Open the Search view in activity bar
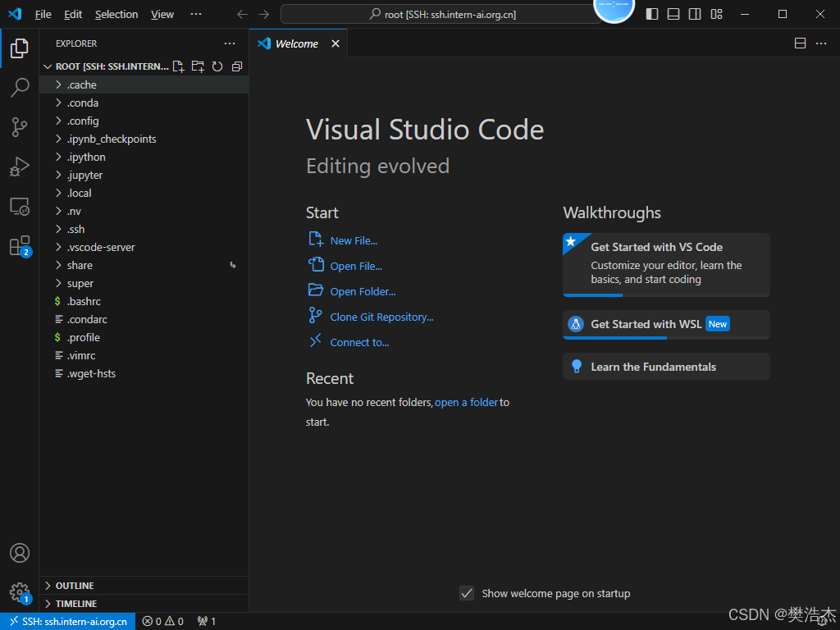The image size is (840, 630). coord(20,87)
